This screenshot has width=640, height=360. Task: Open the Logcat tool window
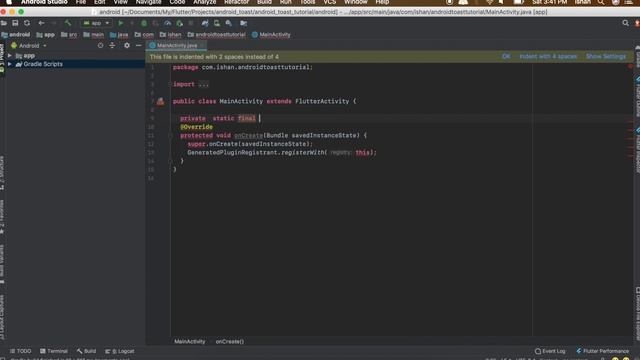click(x=119, y=351)
